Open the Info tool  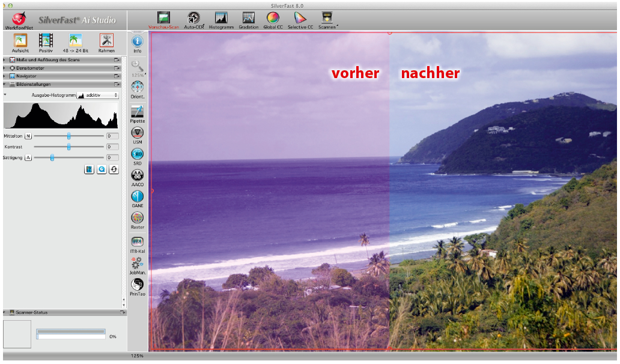coord(137,44)
